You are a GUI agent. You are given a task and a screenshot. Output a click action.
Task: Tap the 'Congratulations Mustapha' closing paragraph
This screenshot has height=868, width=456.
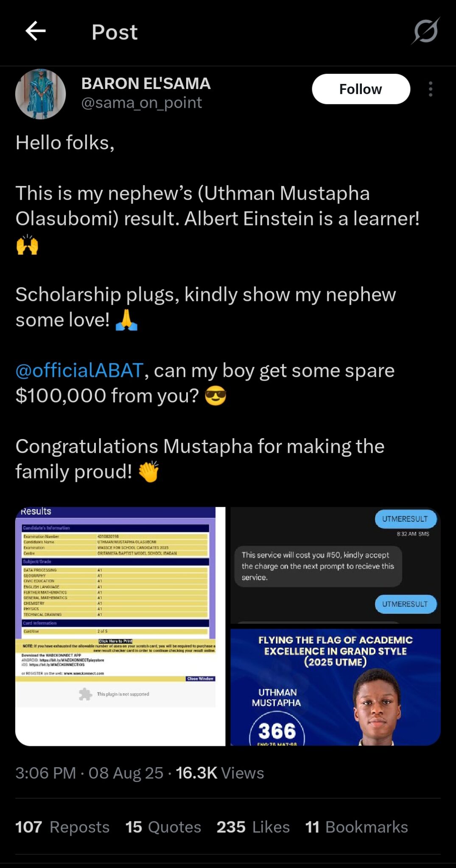[199, 459]
